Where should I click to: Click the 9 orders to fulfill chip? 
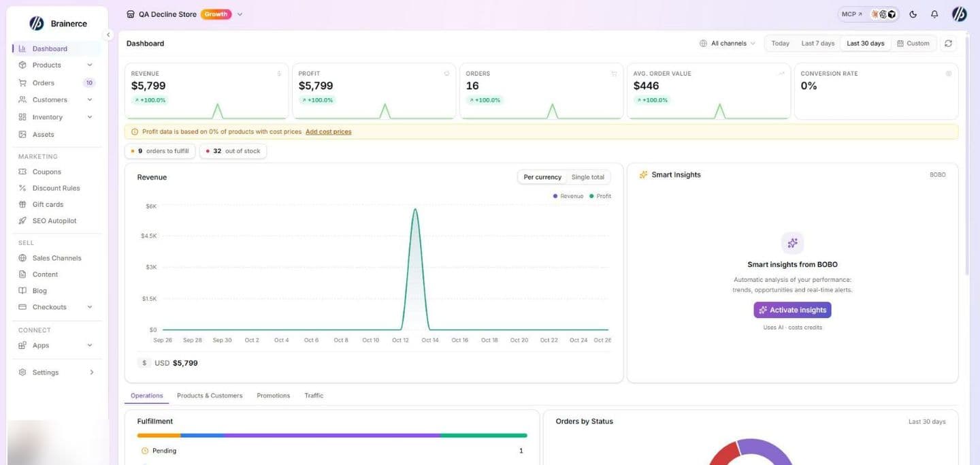[160, 151]
